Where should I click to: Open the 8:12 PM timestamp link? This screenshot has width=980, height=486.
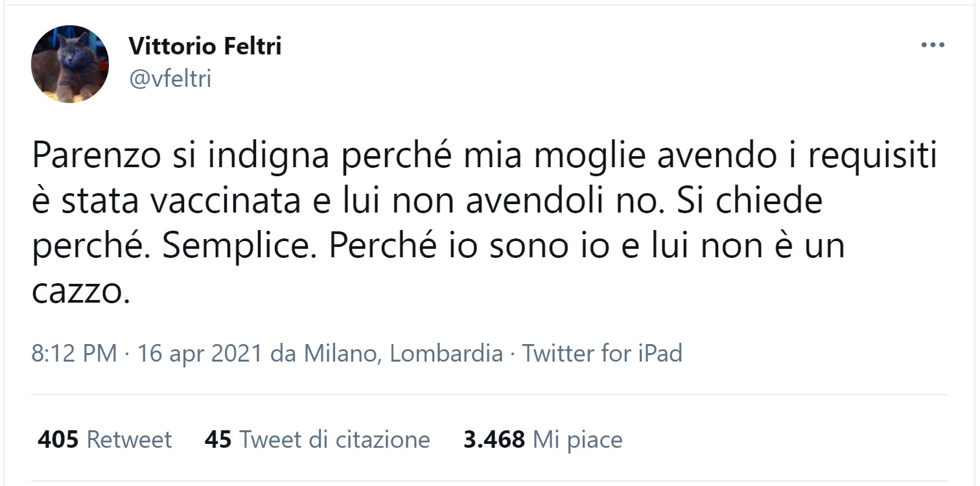pos(74,354)
